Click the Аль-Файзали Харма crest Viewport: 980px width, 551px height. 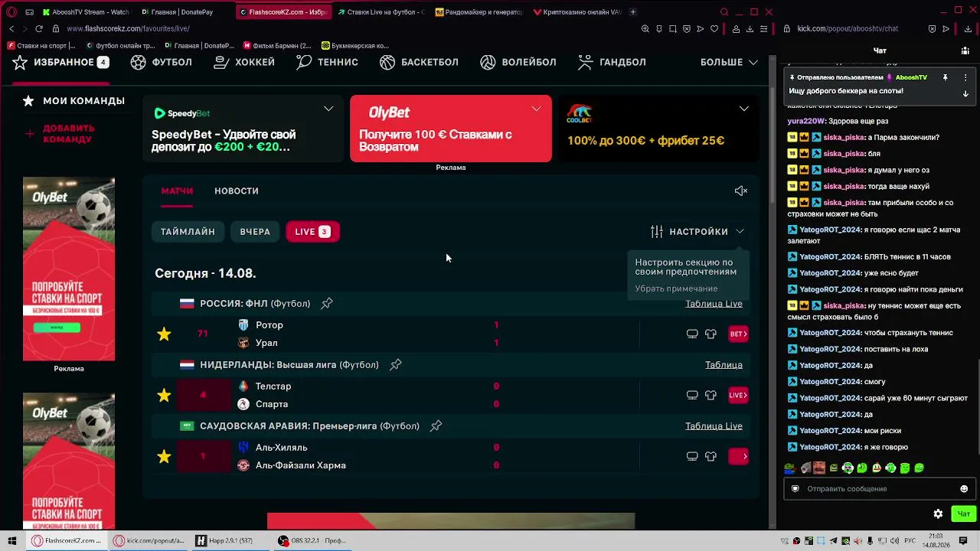pyautogui.click(x=243, y=465)
